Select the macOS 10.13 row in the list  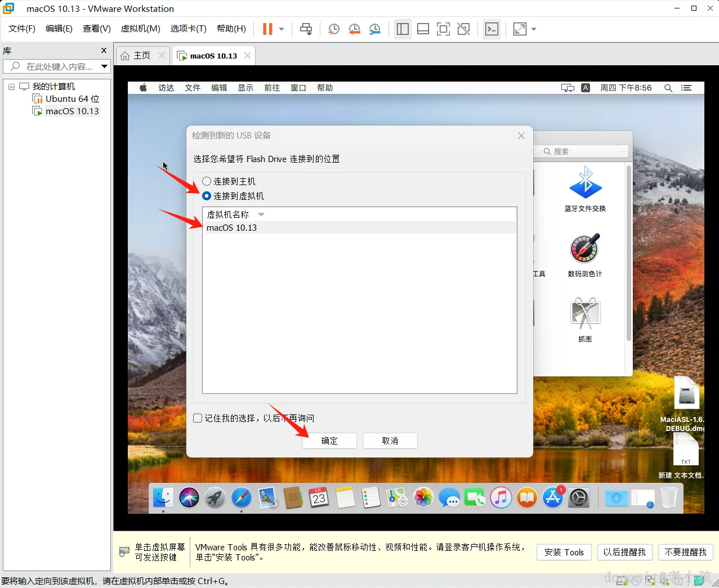359,228
